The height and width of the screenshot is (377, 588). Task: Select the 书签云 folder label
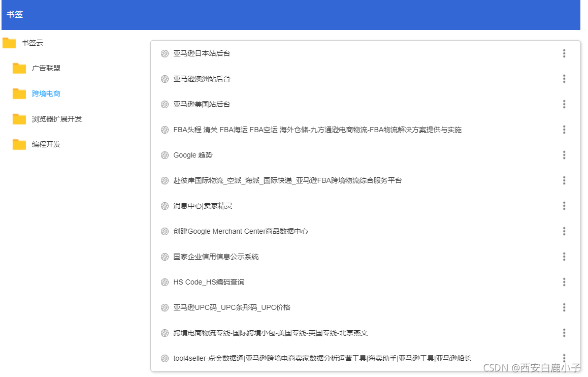pos(32,43)
